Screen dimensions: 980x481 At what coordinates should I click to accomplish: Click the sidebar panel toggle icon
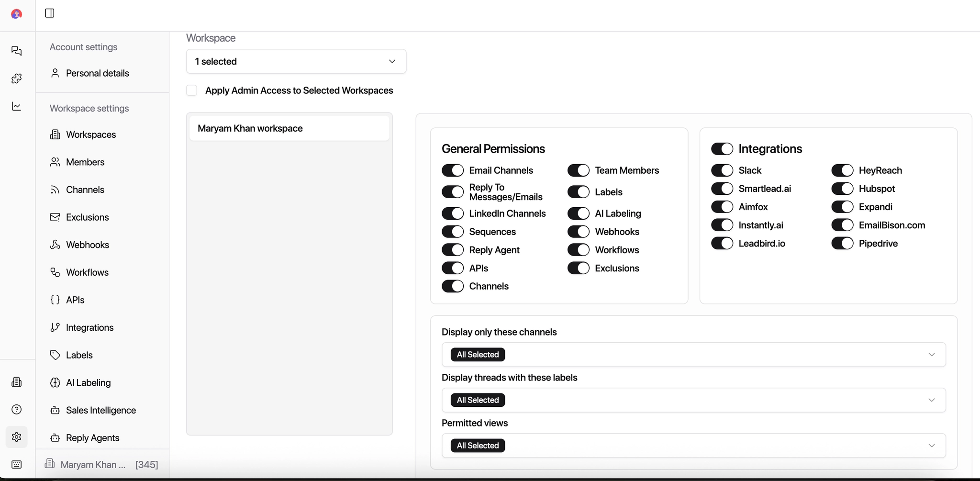point(49,13)
